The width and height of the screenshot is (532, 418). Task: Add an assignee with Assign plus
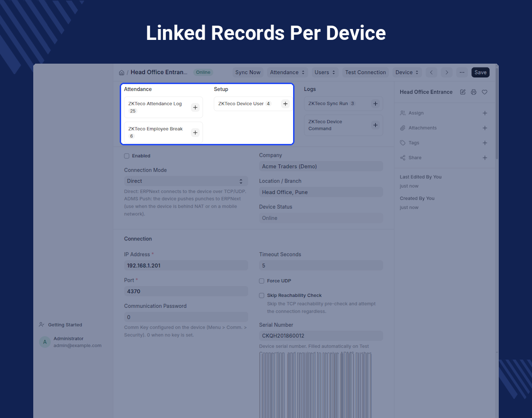[x=485, y=113]
